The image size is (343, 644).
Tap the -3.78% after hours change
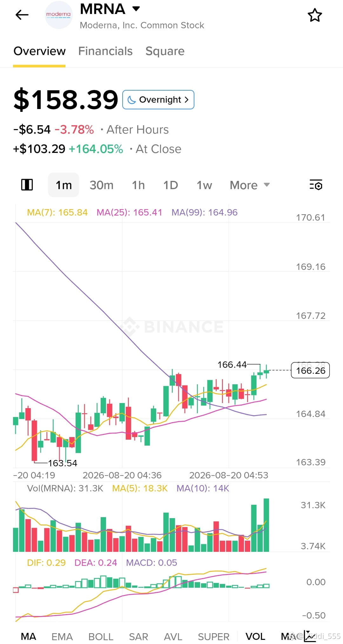tap(74, 130)
